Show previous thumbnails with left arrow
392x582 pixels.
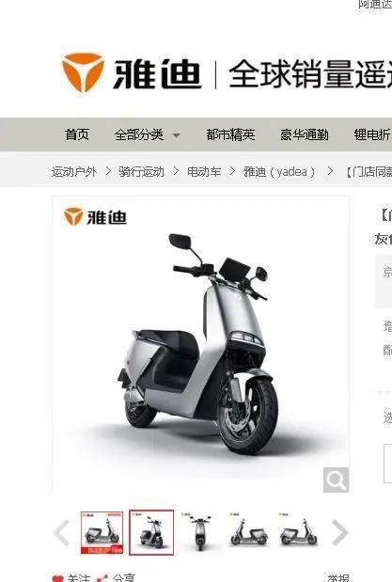[61, 532]
